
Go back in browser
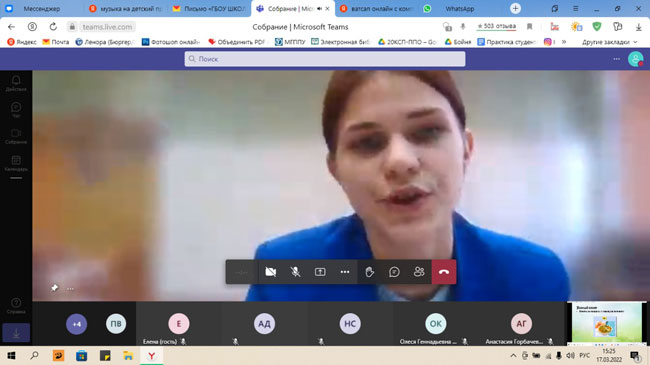tap(11, 27)
